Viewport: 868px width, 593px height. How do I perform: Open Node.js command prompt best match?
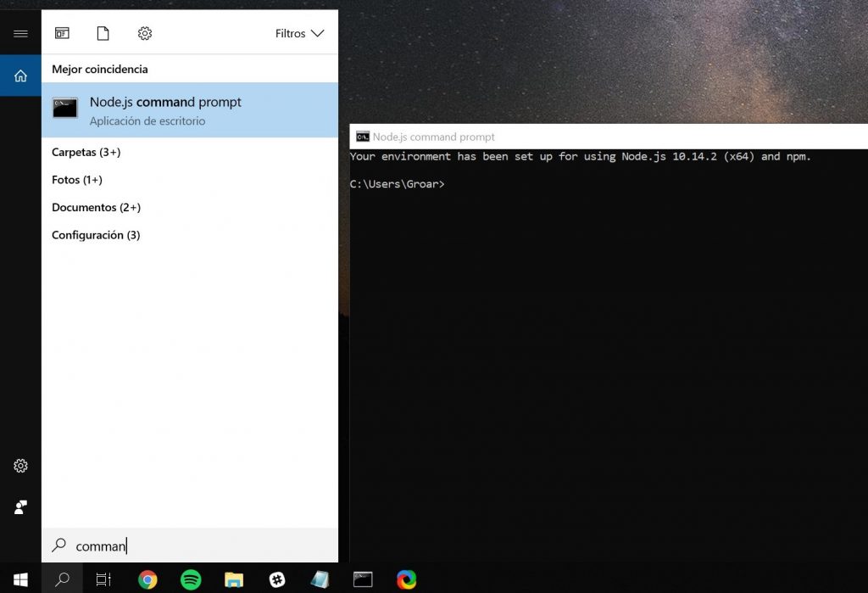click(x=190, y=109)
